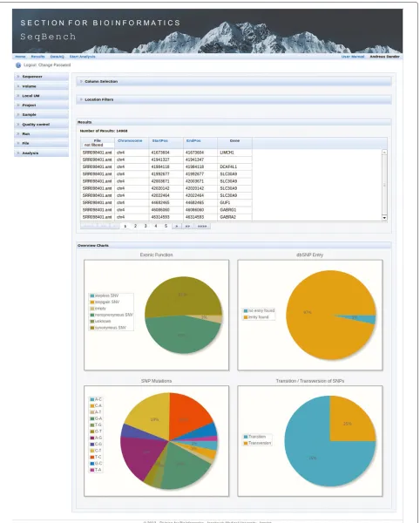The width and height of the screenshot is (420, 523).
Task: Click the stopgain SNV legend swatch
Action: [92, 302]
